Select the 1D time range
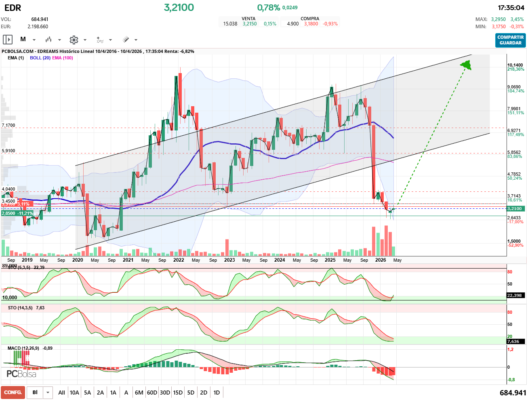The image size is (532, 401). click(x=217, y=393)
